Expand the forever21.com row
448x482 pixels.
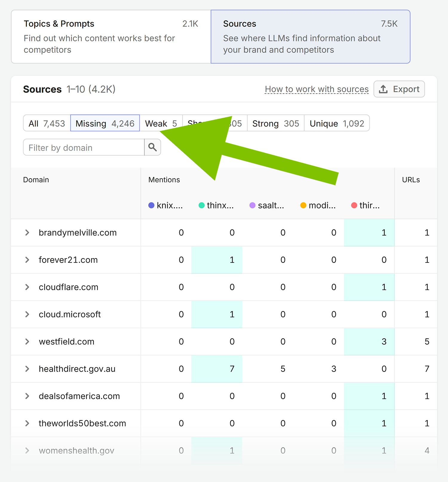pos(27,260)
